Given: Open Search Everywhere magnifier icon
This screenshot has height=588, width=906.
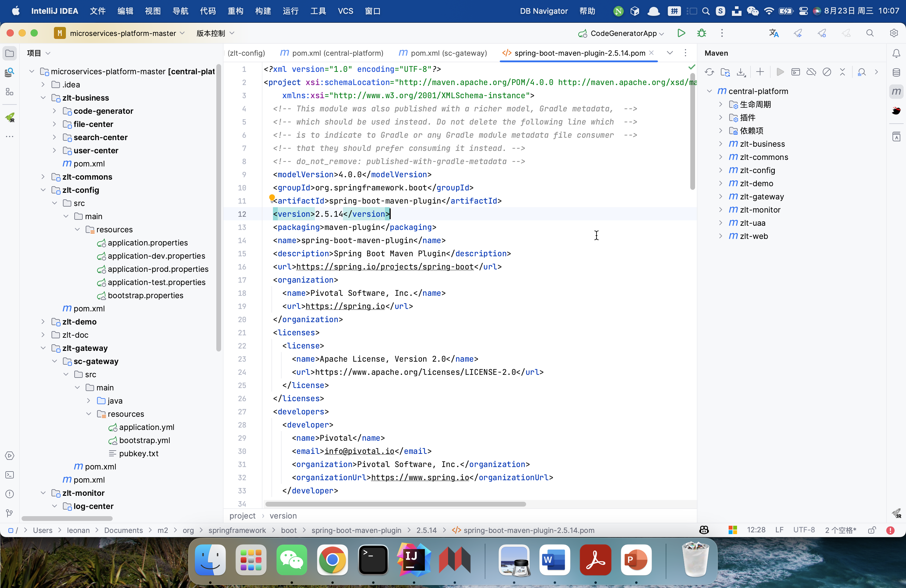Looking at the screenshot, I should (x=870, y=33).
